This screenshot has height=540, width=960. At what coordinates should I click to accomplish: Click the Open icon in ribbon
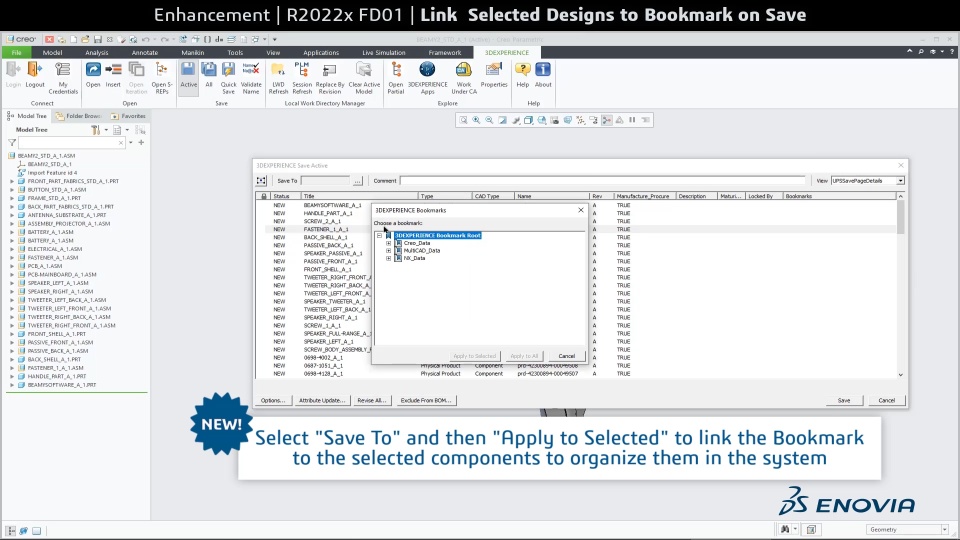pyautogui.click(x=93, y=75)
